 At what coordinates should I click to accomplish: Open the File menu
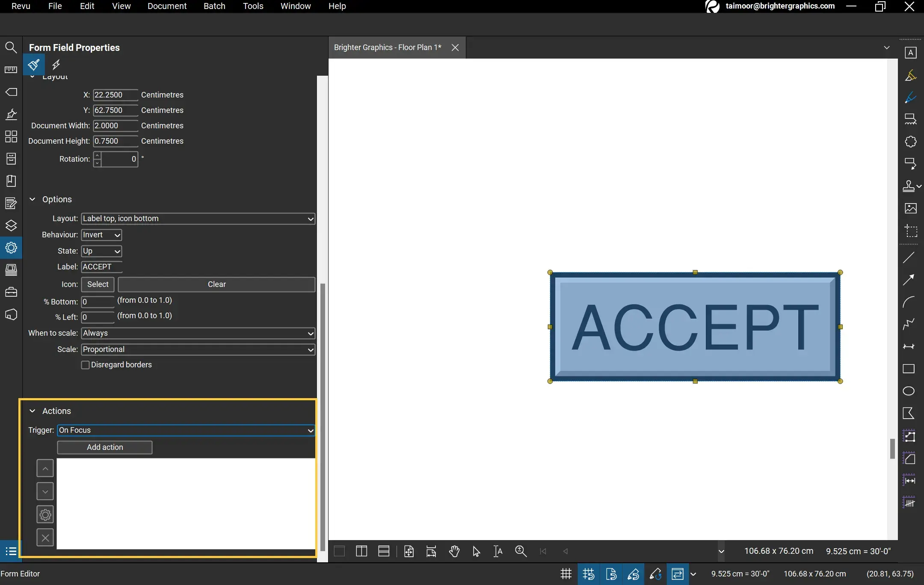point(55,6)
